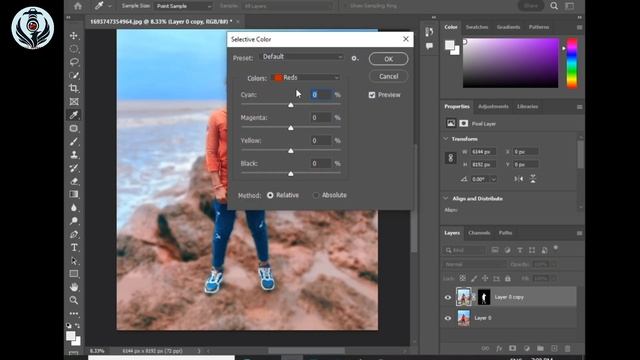This screenshot has width=640, height=360.
Task: Select the Blur tool
Action: click(x=74, y=208)
